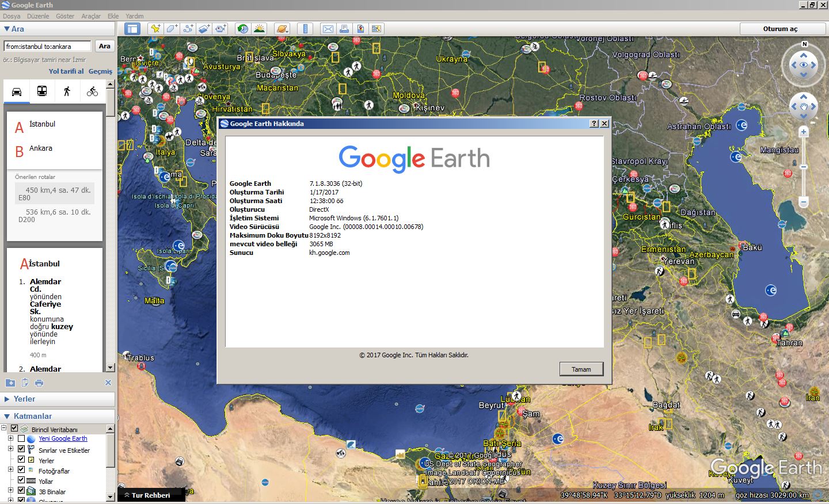Image resolution: width=829 pixels, height=504 pixels.
Task: Select the 450 km E80 suggested route
Action: (x=55, y=193)
